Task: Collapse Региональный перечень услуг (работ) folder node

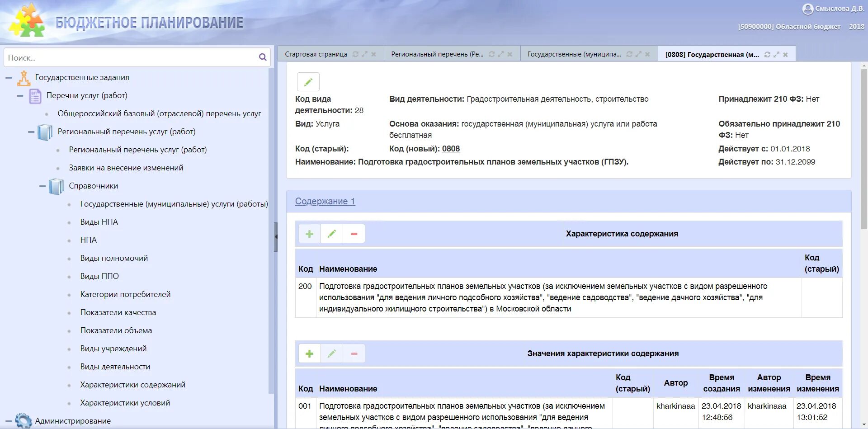Action: (x=31, y=132)
